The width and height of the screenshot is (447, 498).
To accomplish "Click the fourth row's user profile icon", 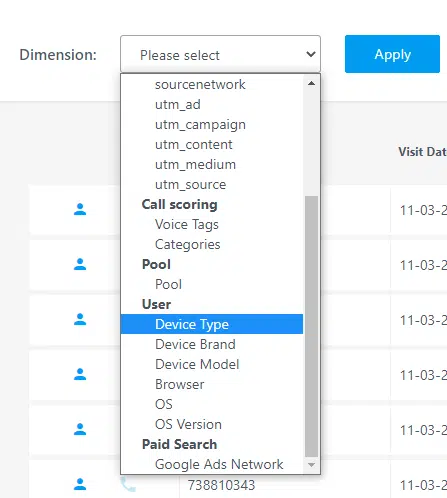I will tap(80, 374).
